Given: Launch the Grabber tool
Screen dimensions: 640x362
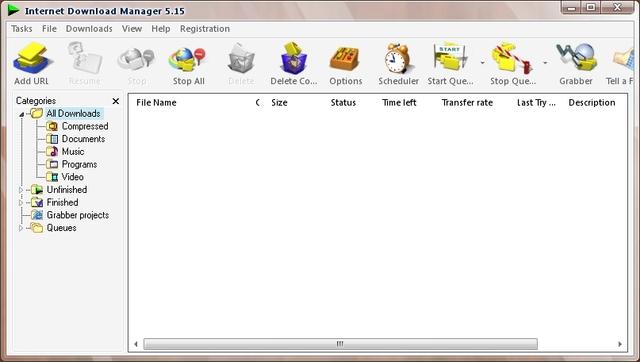Looking at the screenshot, I should point(577,58).
